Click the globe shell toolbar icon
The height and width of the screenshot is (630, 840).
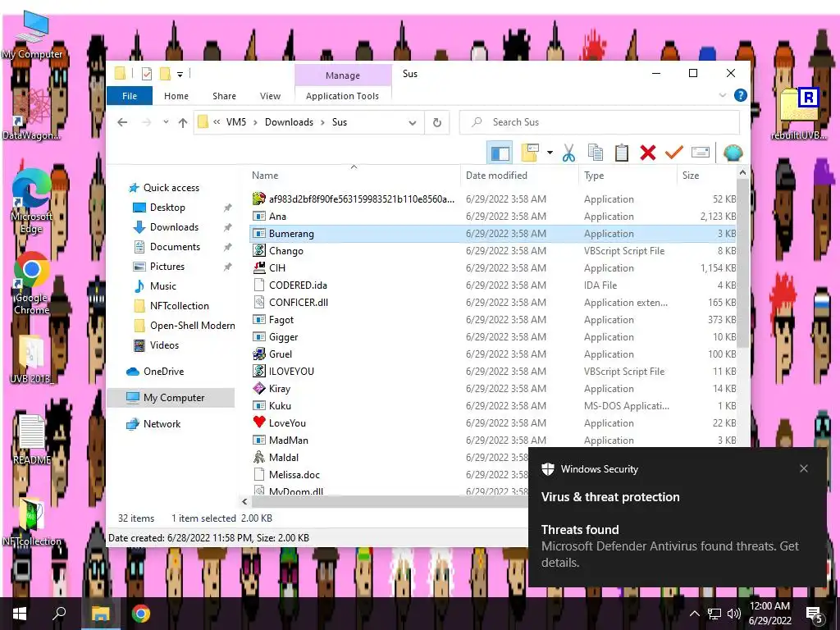coord(733,153)
